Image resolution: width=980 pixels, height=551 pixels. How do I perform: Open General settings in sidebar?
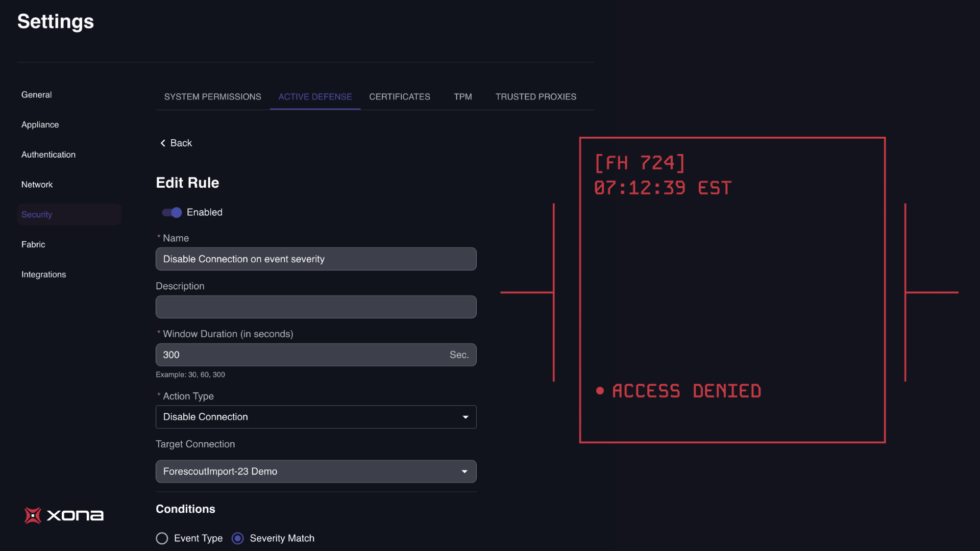(x=37, y=95)
